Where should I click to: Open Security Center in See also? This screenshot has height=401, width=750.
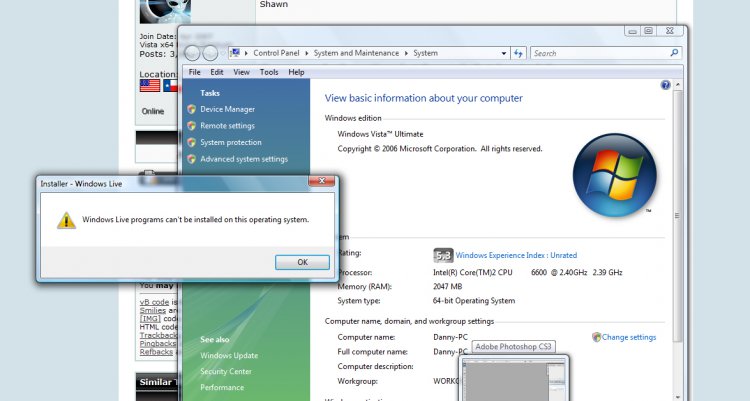[x=226, y=371]
